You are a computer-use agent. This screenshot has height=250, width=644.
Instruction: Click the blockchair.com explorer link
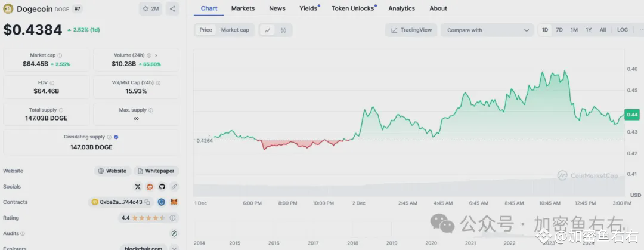[143, 248]
